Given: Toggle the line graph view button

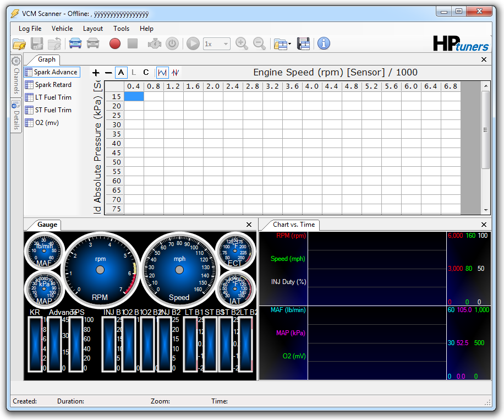Looking at the screenshot, I should point(162,72).
